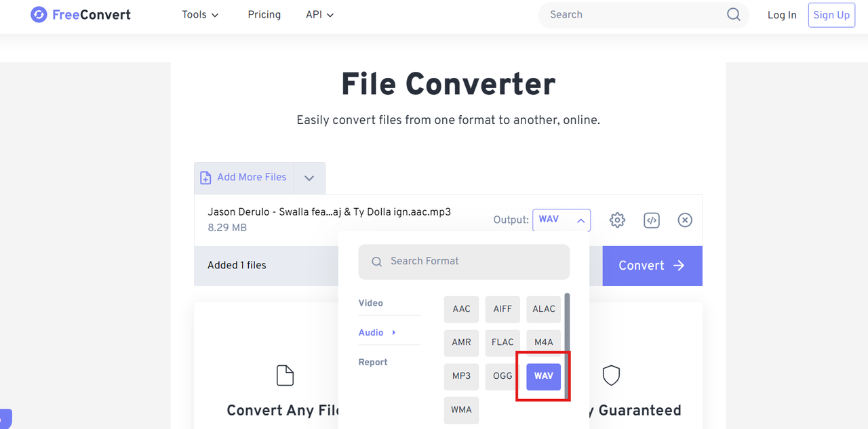
Task: Click the header Search field
Action: tap(644, 15)
